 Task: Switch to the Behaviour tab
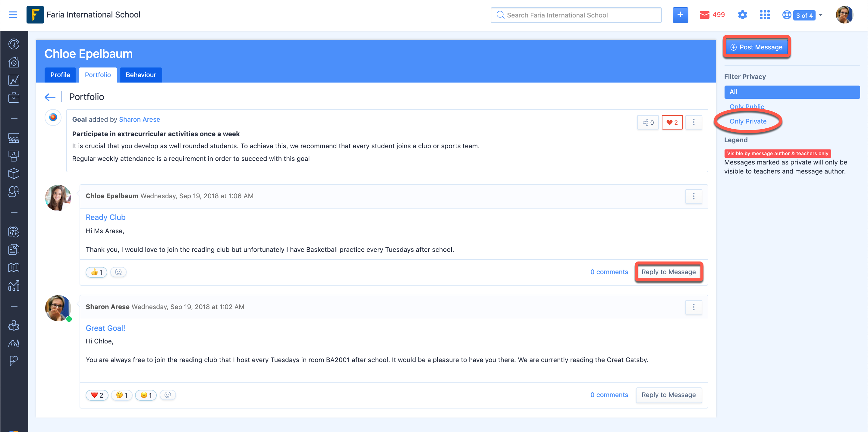(x=141, y=75)
